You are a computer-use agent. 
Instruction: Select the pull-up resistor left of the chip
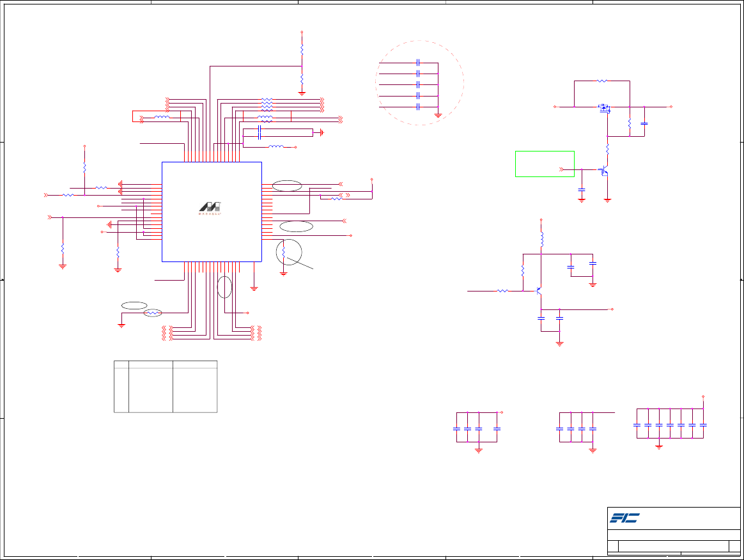[x=84, y=167]
